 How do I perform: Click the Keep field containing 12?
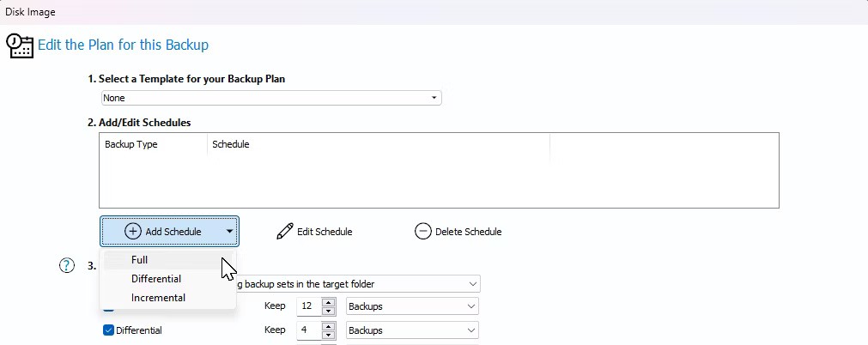click(307, 306)
